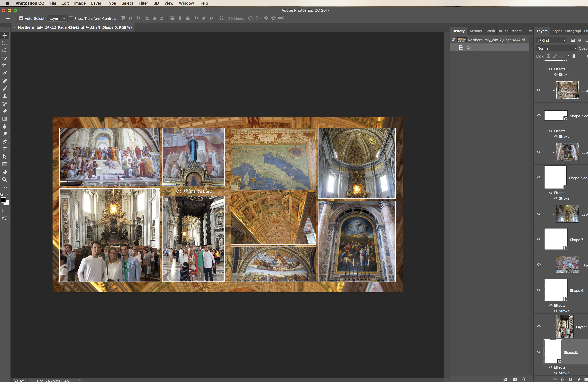Lock all attributes of the layer

574,56
